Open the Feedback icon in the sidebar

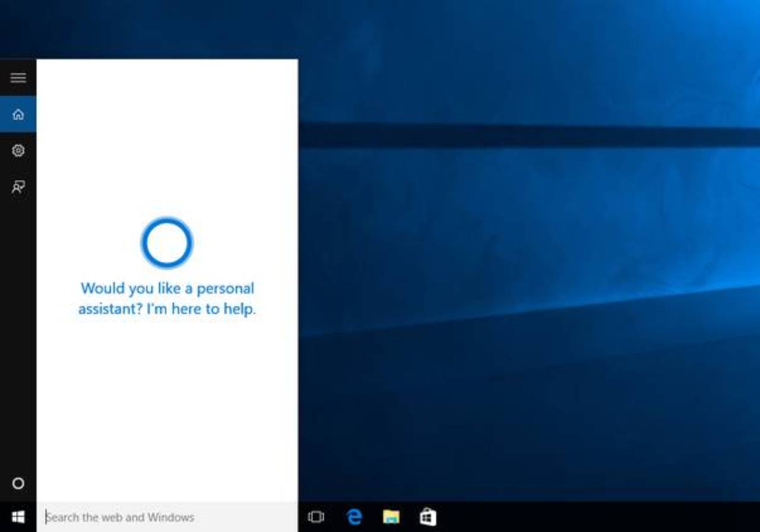click(x=18, y=188)
